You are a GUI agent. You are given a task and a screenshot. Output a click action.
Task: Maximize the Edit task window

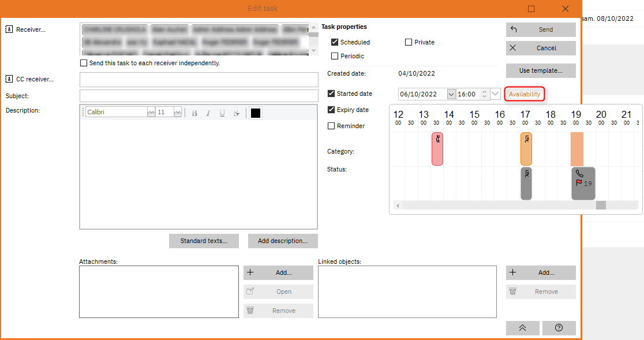point(531,9)
